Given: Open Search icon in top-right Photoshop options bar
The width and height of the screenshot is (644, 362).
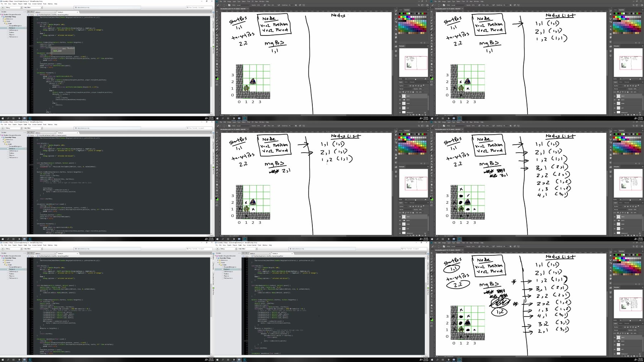Looking at the screenshot, I should click(634, 5).
